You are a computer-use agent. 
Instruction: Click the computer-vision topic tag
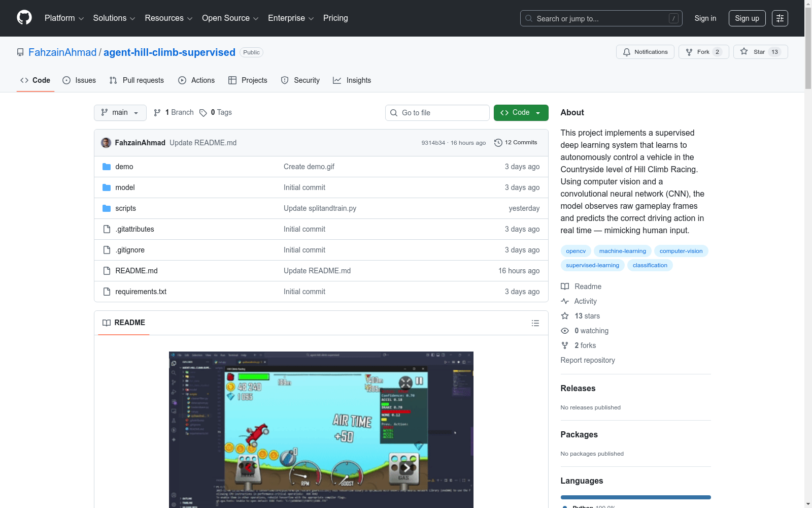pyautogui.click(x=681, y=251)
